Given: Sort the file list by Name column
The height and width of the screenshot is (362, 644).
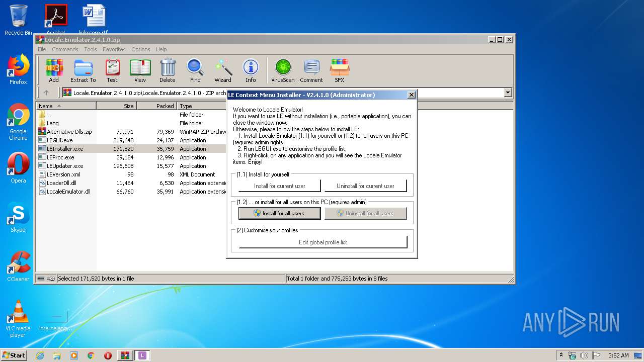Looking at the screenshot, I should (66, 106).
